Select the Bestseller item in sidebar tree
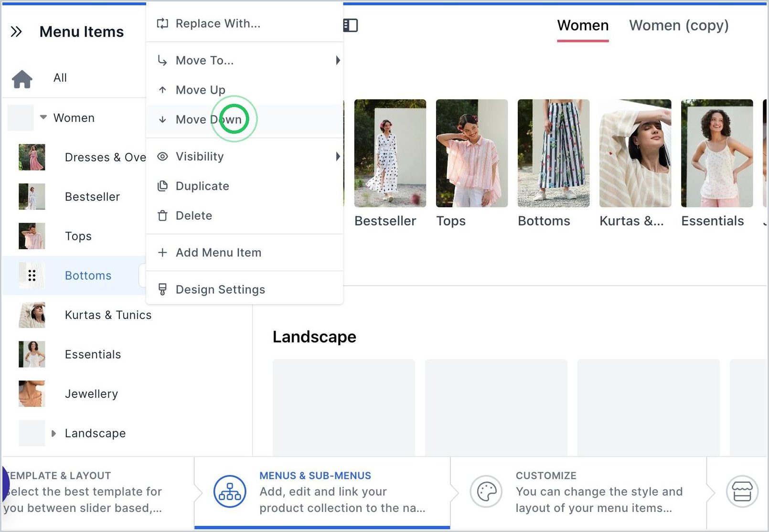The width and height of the screenshot is (769, 532). point(92,197)
